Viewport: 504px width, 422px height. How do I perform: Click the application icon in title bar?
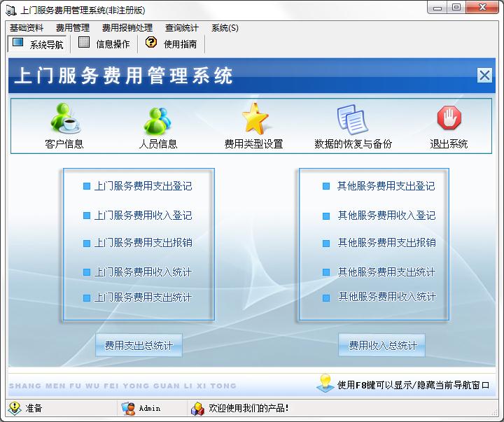point(11,10)
